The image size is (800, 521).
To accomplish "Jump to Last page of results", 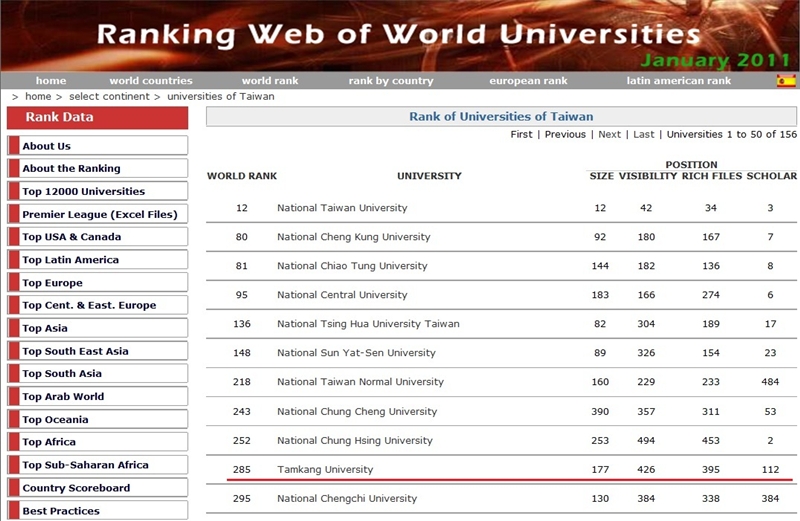I will click(x=643, y=134).
